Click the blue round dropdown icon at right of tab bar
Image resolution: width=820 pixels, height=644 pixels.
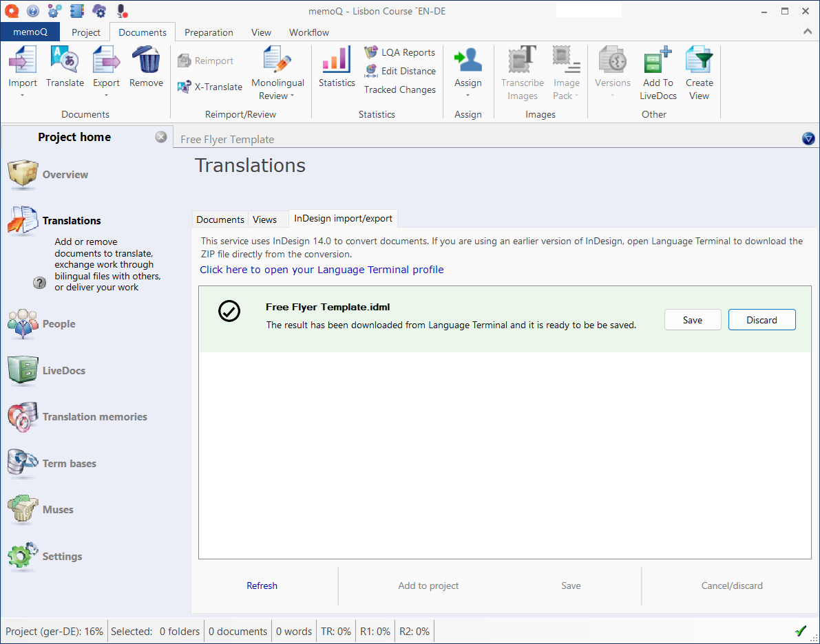coord(808,138)
